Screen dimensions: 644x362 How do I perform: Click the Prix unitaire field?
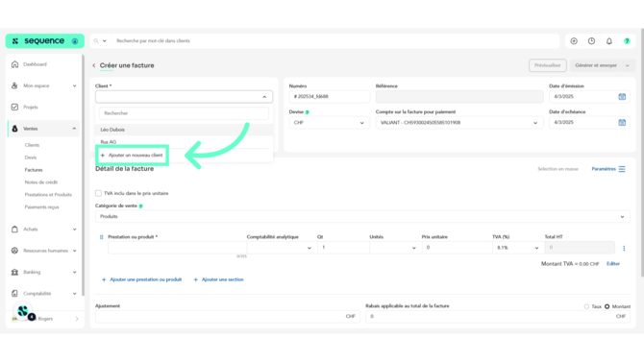[x=457, y=248]
